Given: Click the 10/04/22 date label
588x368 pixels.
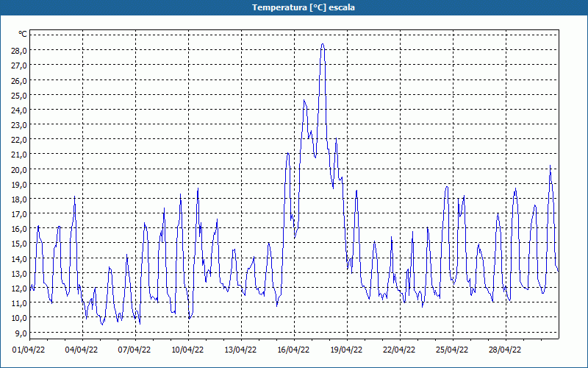Looking at the screenshot, I should tap(187, 350).
